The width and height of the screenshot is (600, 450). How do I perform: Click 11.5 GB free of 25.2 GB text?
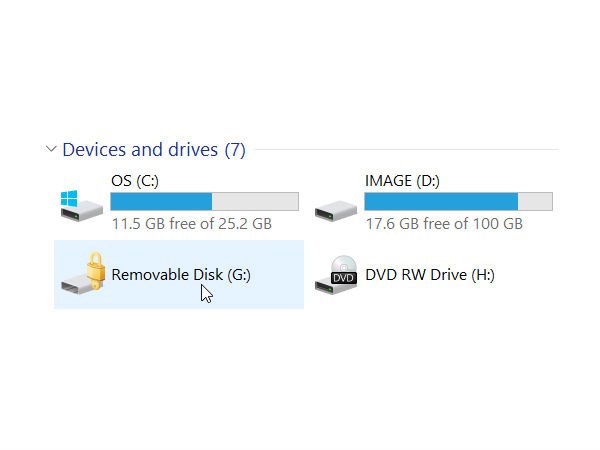(x=192, y=224)
